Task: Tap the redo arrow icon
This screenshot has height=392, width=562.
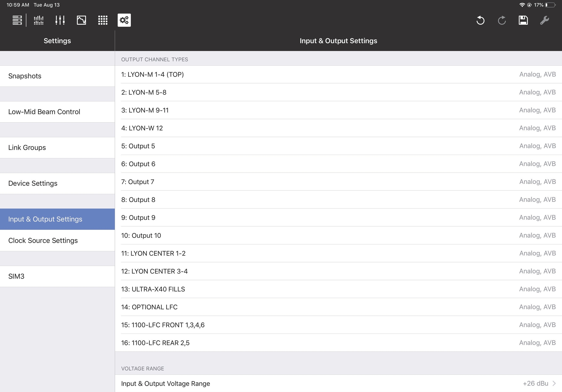Action: pyautogui.click(x=502, y=20)
